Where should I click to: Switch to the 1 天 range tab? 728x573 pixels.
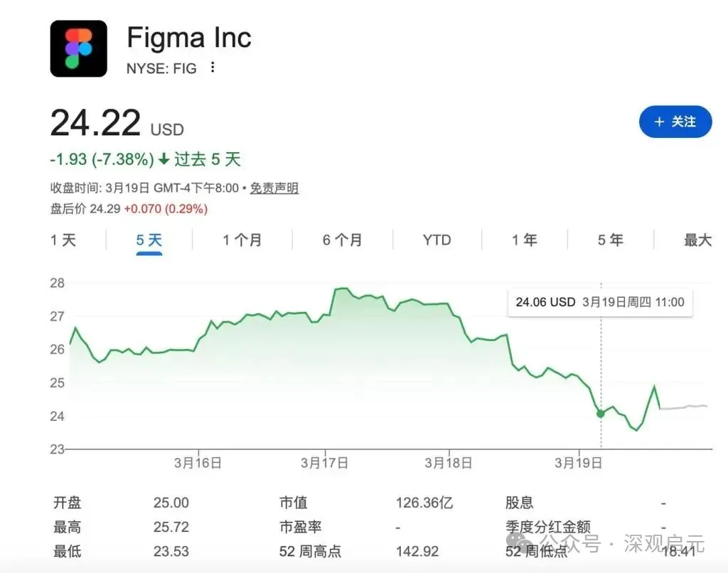tap(63, 240)
